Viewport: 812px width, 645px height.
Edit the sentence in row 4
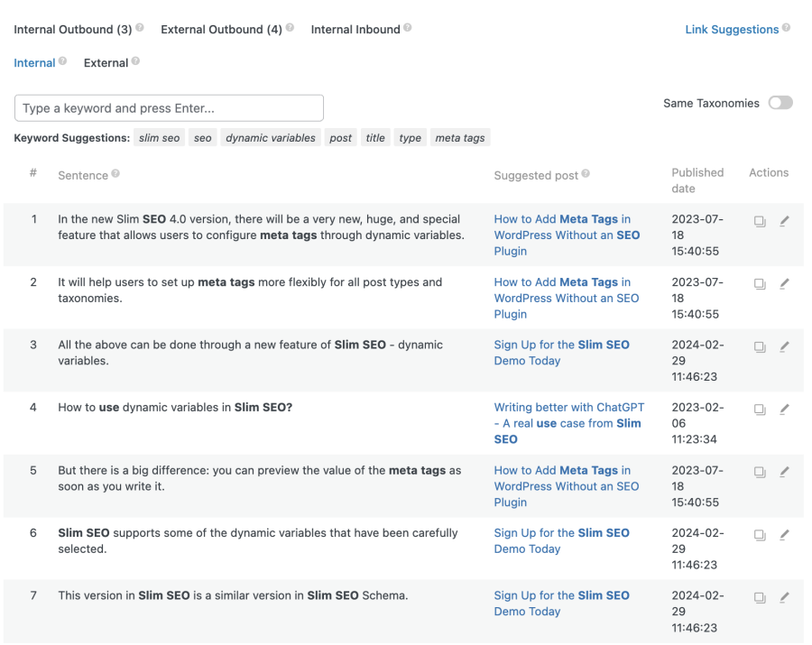[785, 409]
